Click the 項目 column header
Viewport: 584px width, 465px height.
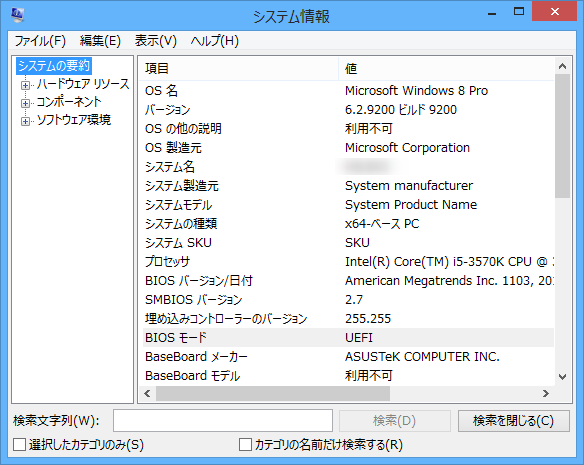pos(239,69)
